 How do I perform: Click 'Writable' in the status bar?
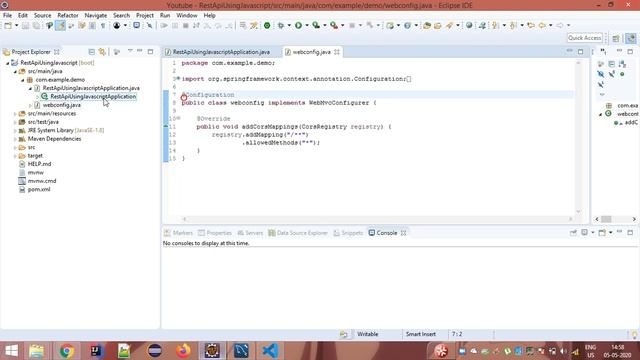(367, 334)
